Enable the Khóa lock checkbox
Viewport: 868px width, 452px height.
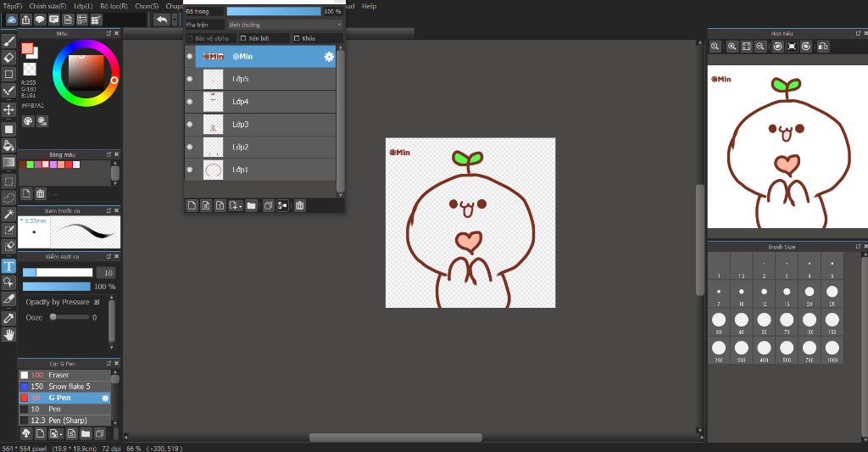tap(297, 38)
